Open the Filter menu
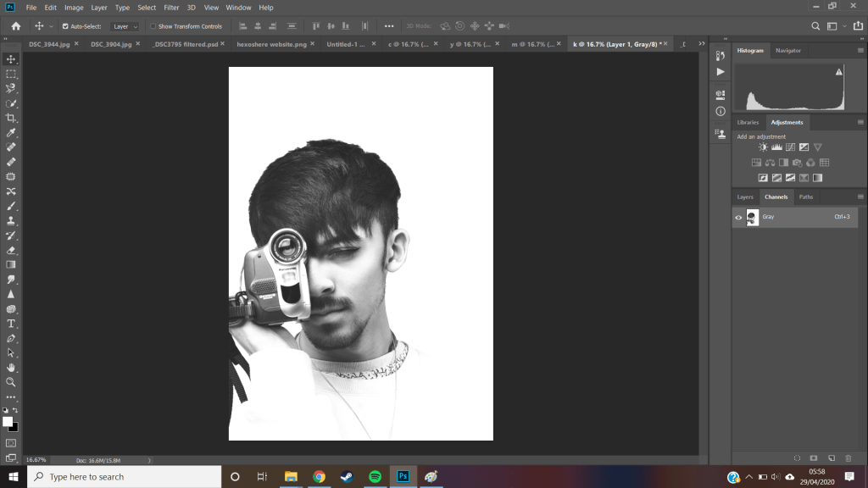The width and height of the screenshot is (868, 488). [x=170, y=8]
